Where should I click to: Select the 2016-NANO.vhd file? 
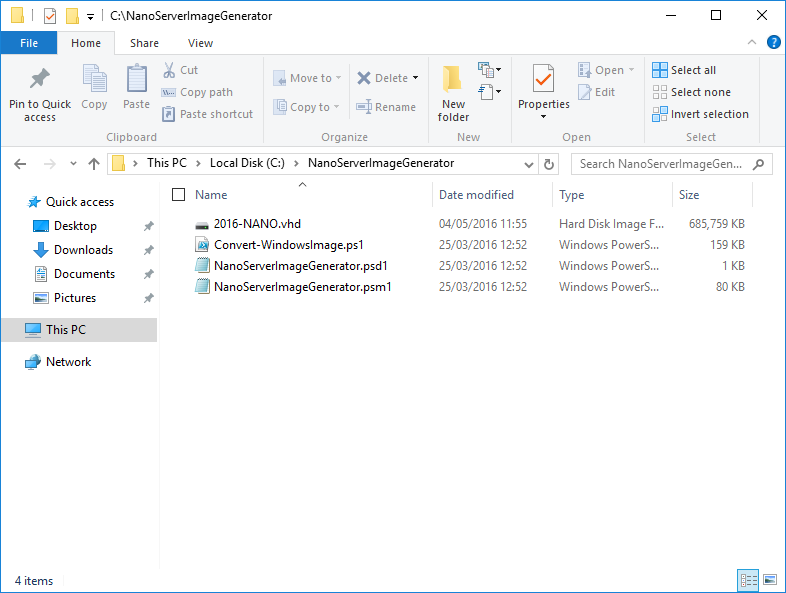click(257, 224)
